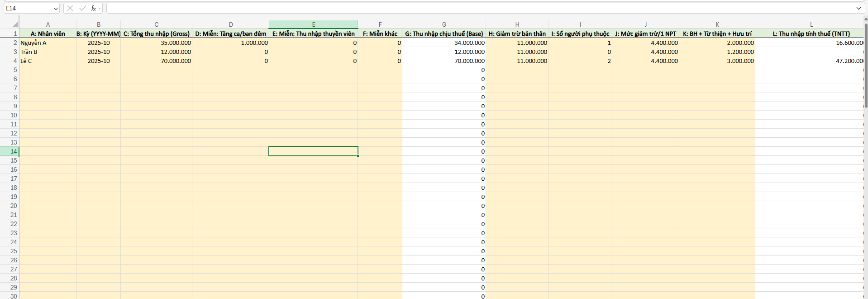Click the cell containing Nguyễn A
868x299 pixels.
[48, 43]
